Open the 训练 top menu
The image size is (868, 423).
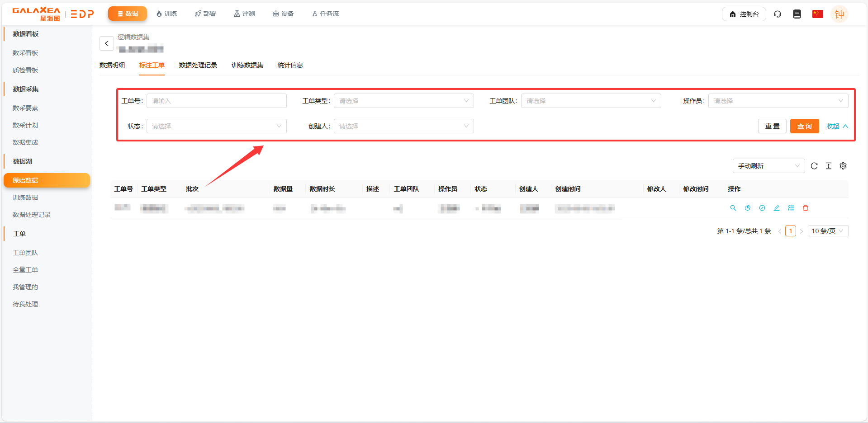(166, 14)
